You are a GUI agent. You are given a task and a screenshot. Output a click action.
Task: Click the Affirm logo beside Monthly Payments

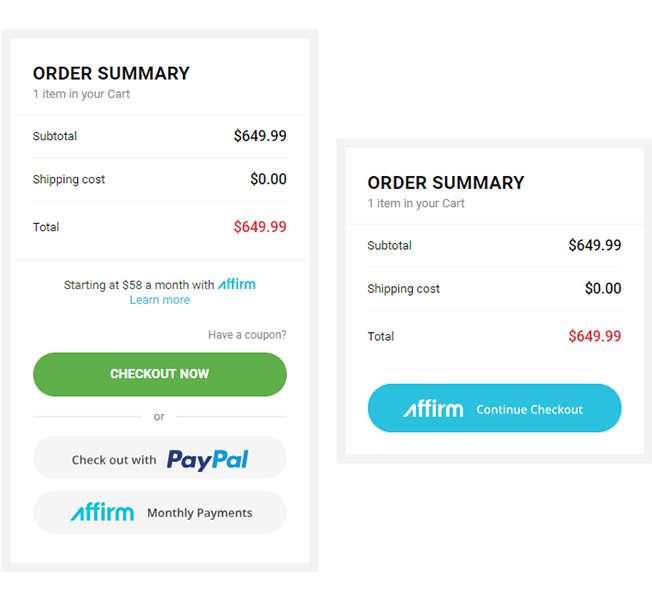(x=102, y=513)
